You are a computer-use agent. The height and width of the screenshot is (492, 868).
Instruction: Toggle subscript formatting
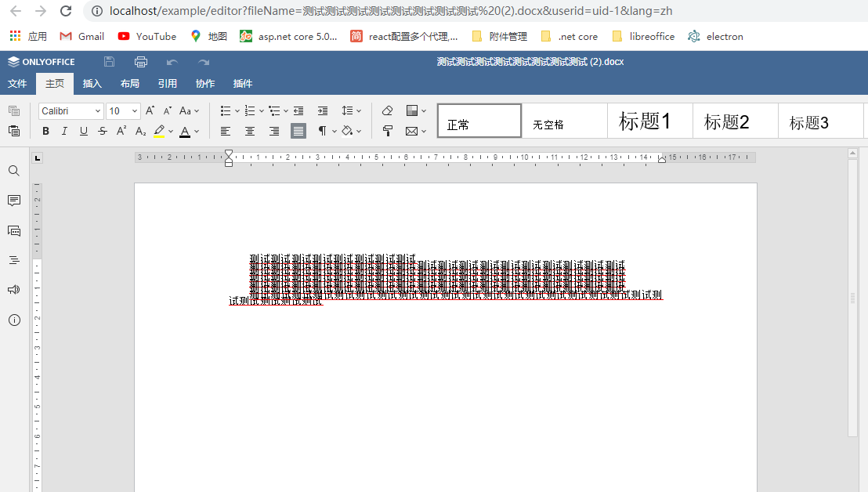coord(140,131)
